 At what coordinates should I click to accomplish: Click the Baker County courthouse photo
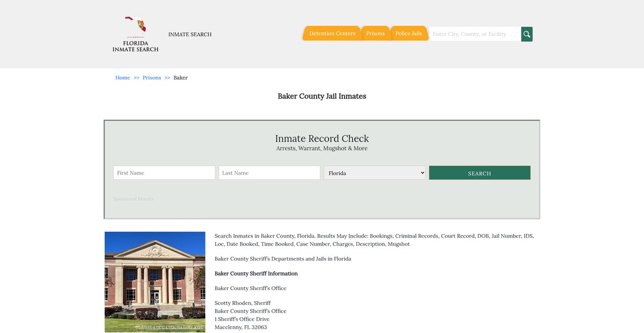155,282
